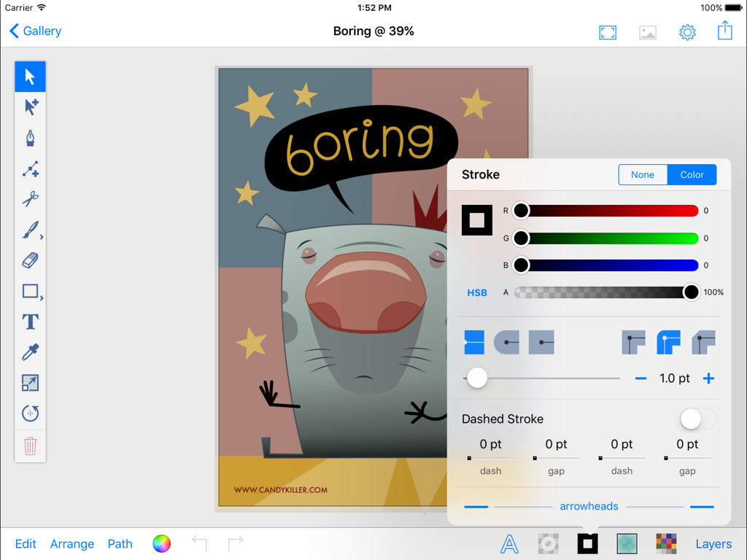
Task: Switch color sliders to HSB mode
Action: click(477, 292)
